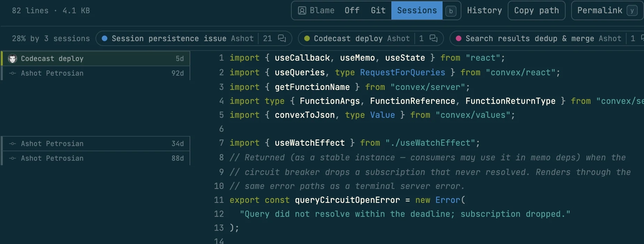Click 'convexToJson' on line 5

(305, 115)
